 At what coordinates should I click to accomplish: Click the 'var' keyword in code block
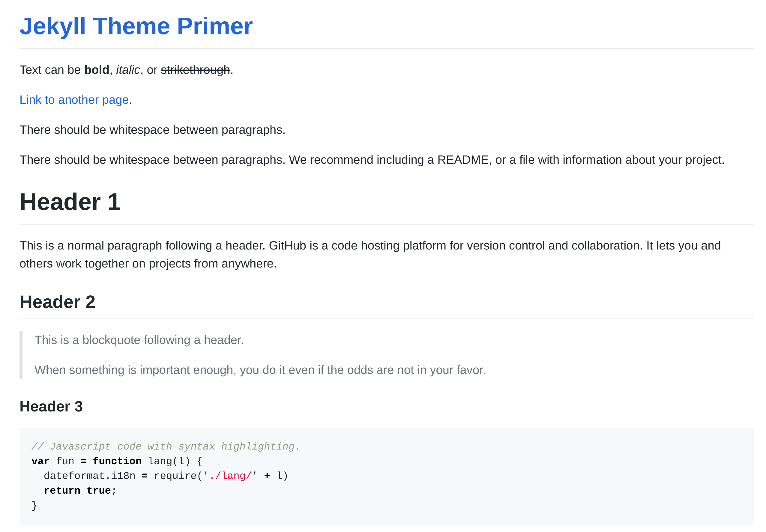(40, 461)
